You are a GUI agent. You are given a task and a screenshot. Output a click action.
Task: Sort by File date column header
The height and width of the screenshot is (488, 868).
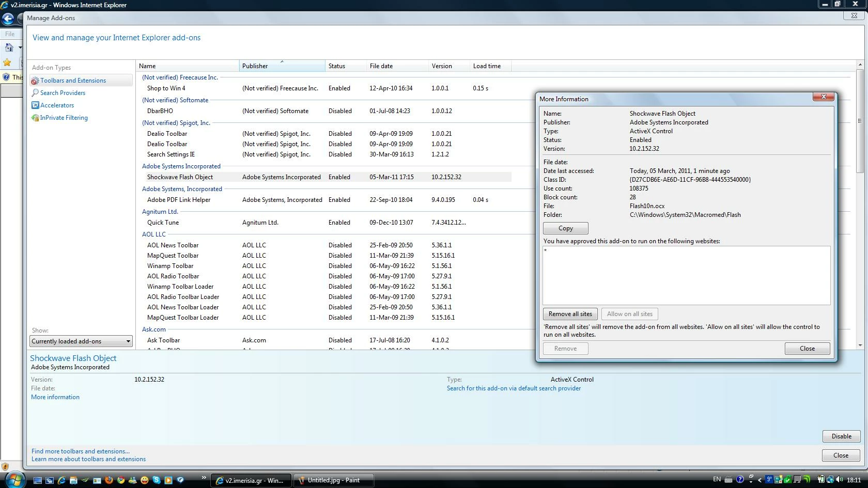[397, 66]
